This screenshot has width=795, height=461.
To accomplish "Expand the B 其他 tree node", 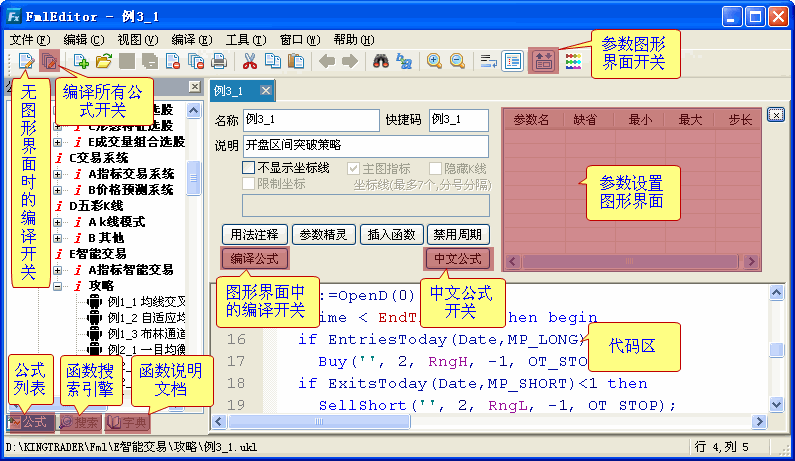I will pos(58,237).
